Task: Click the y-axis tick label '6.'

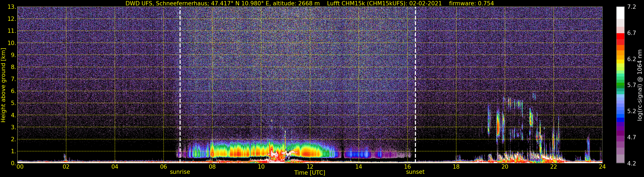Action: [13, 91]
